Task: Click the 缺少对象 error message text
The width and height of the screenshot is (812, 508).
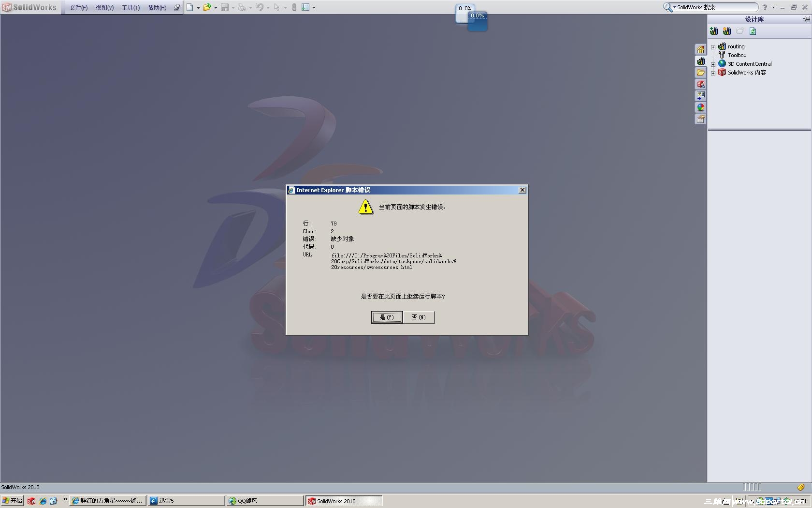Action: (x=342, y=239)
